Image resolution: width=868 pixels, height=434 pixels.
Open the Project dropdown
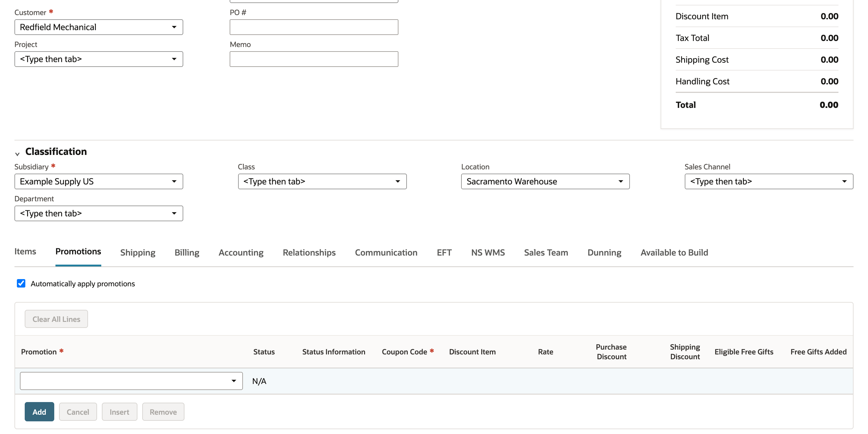point(98,59)
